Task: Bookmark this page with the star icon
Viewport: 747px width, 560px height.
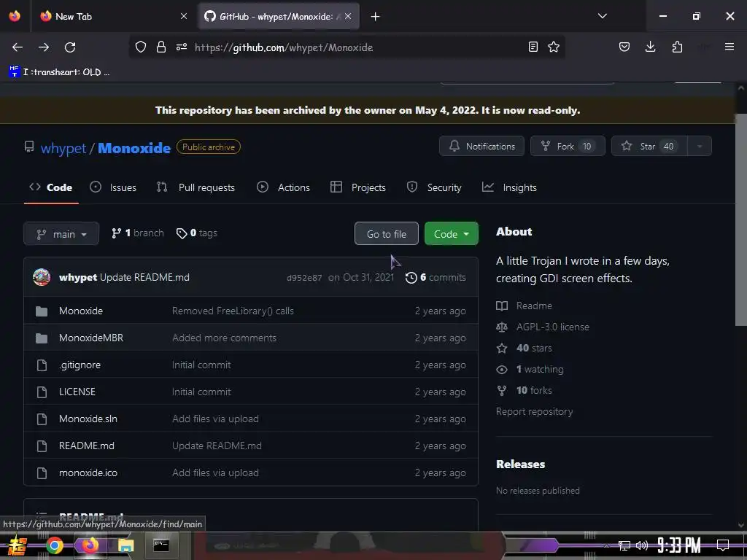Action: click(554, 47)
